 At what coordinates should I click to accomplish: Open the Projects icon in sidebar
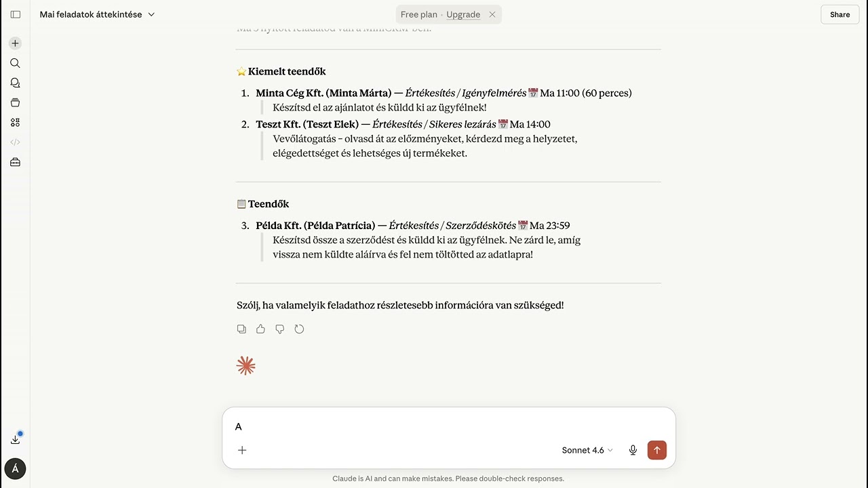(15, 102)
